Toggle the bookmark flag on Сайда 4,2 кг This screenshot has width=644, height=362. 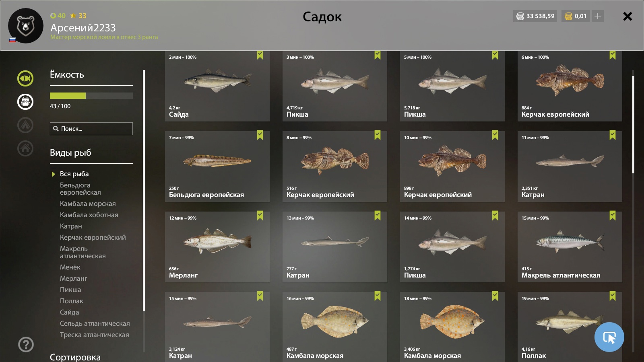click(260, 55)
